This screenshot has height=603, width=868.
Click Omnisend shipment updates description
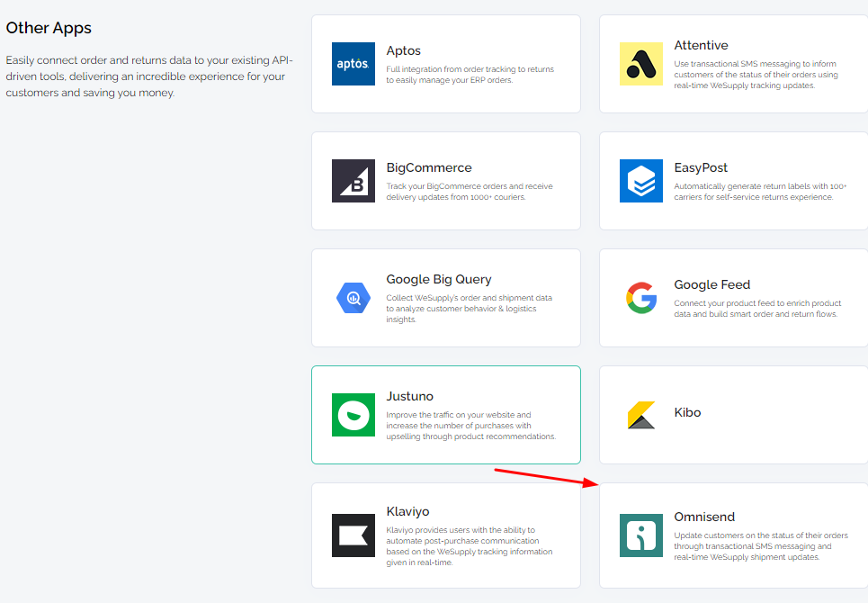(761, 546)
